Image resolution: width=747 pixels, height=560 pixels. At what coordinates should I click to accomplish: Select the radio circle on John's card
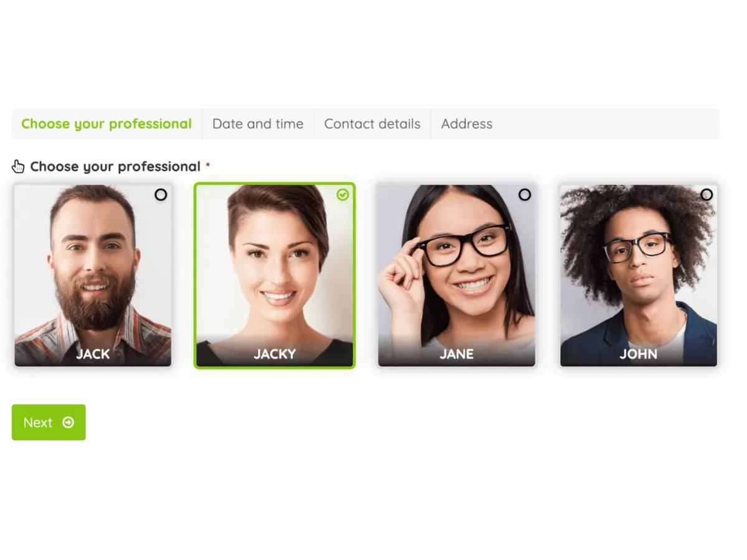pyautogui.click(x=707, y=195)
